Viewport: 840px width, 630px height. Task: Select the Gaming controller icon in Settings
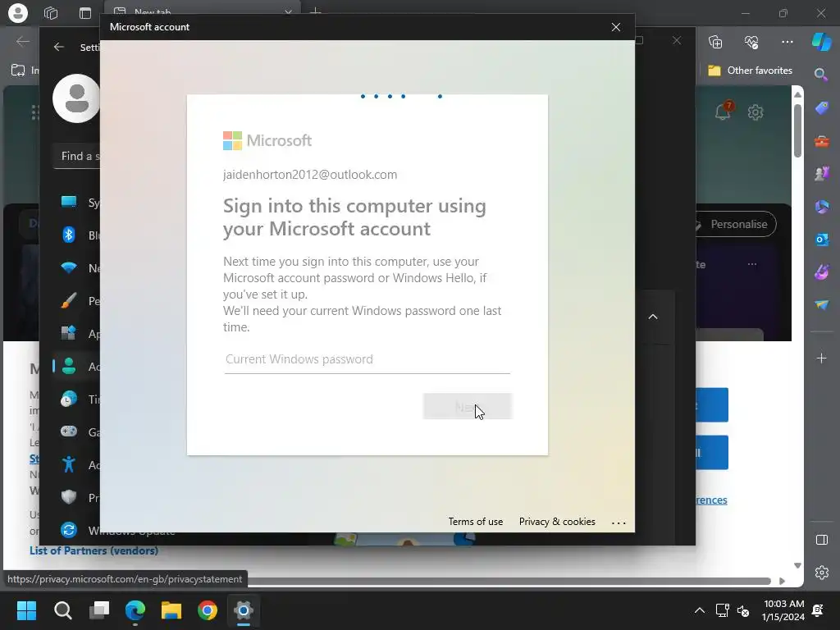click(x=69, y=431)
